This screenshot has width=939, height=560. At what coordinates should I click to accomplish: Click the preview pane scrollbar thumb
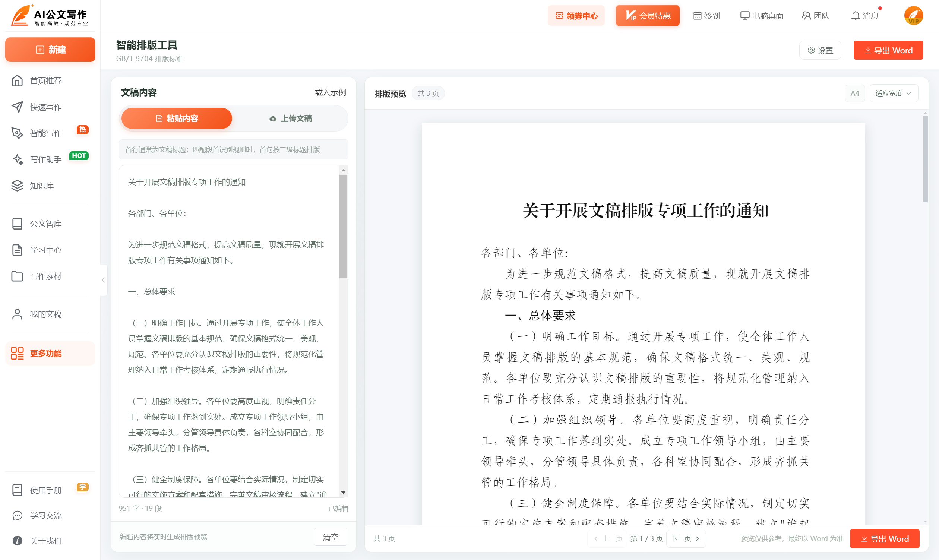click(925, 159)
